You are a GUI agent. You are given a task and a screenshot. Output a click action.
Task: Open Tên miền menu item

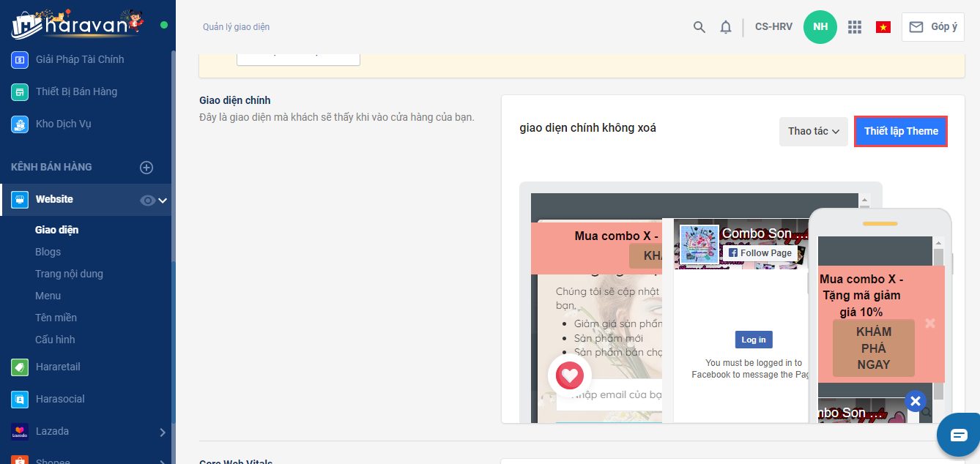pyautogui.click(x=56, y=318)
